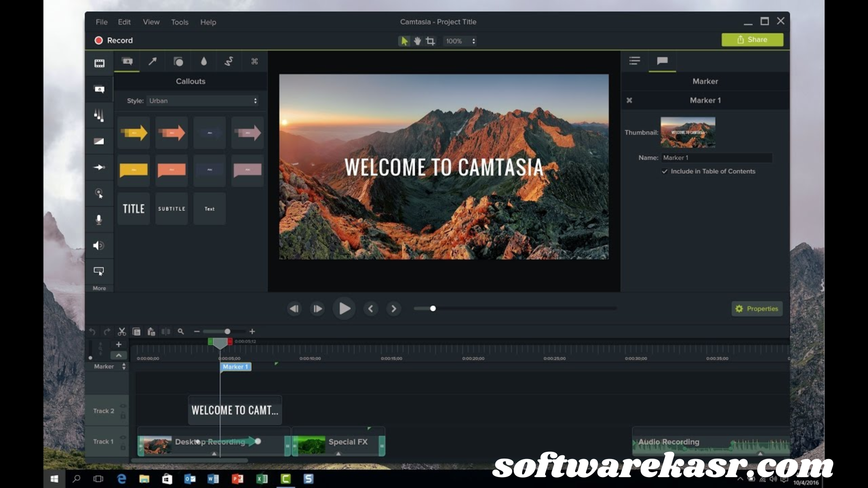
Task: Open the Tools menu
Action: [x=179, y=22]
